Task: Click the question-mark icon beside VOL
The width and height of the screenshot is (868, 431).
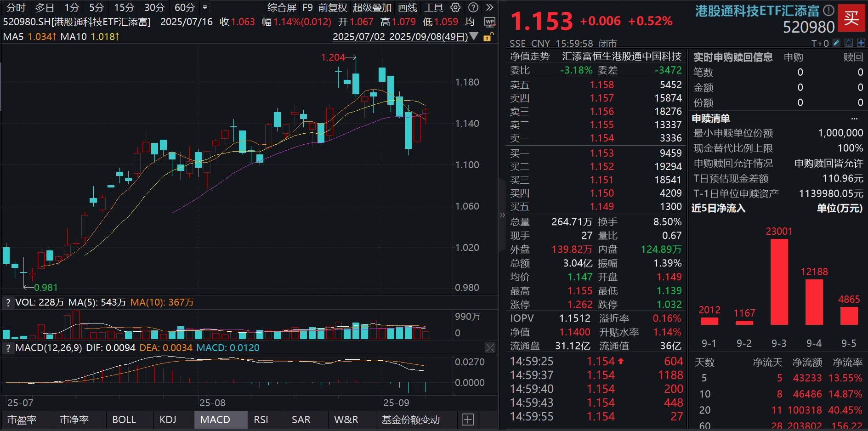Action: click(x=8, y=302)
